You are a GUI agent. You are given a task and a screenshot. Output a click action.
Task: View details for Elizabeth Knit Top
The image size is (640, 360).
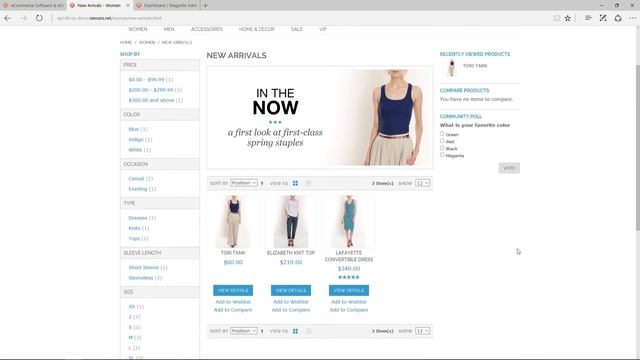tap(291, 290)
